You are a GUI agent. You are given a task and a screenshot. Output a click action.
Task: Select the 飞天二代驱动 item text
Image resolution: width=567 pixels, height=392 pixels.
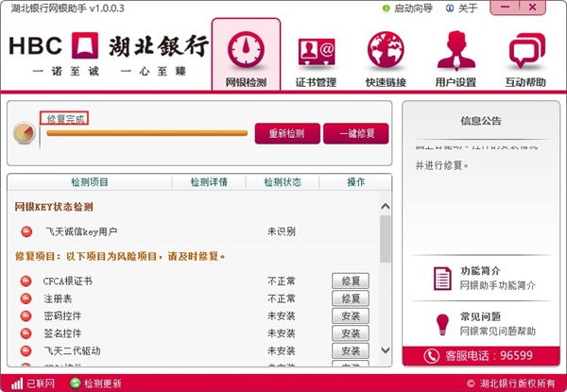coord(72,350)
